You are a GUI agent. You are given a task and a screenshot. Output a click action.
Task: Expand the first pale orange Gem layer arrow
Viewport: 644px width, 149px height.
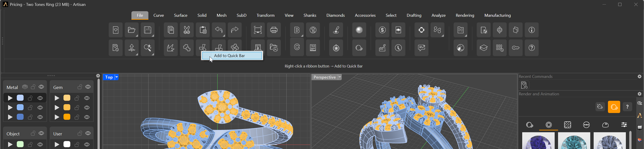[x=57, y=98]
